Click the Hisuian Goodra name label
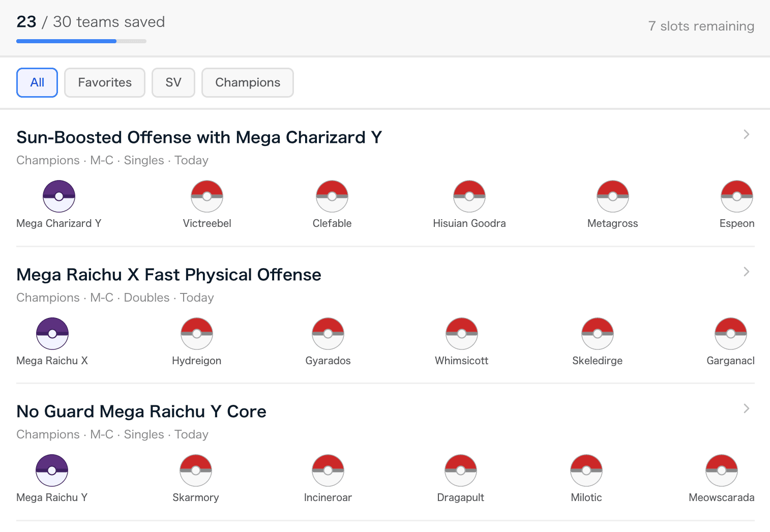 [469, 223]
